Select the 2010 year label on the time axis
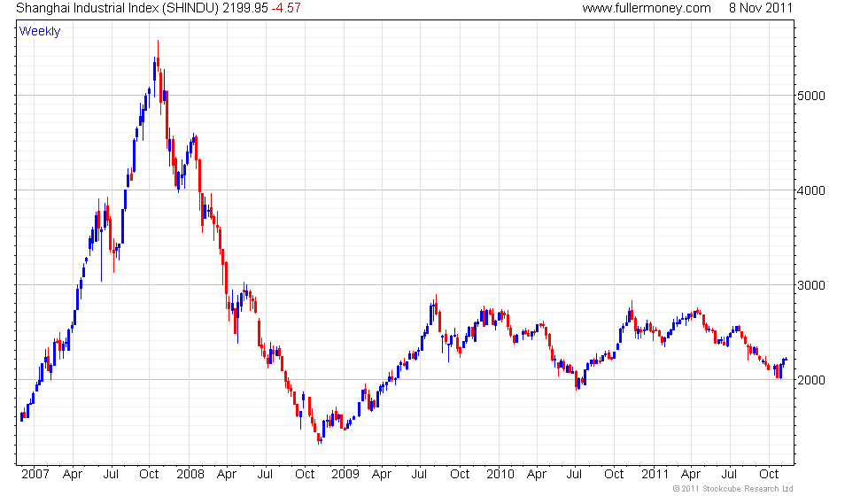 pyautogui.click(x=500, y=475)
